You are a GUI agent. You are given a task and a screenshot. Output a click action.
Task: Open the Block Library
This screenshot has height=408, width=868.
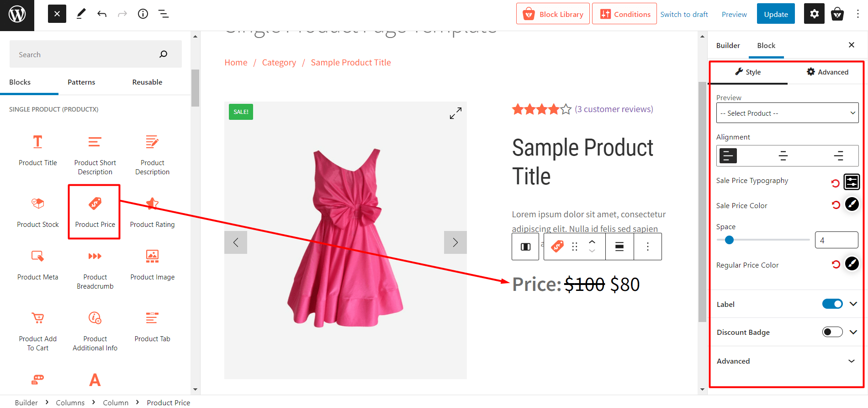pyautogui.click(x=553, y=14)
